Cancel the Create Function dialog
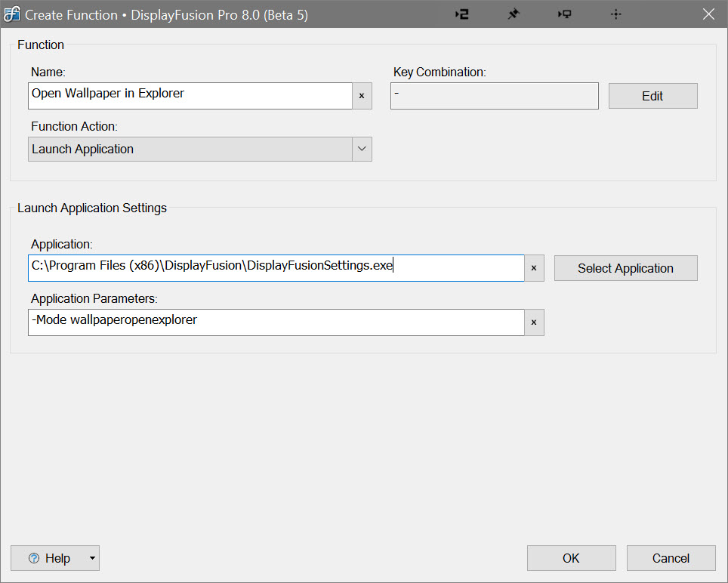This screenshot has width=728, height=583. pos(671,558)
